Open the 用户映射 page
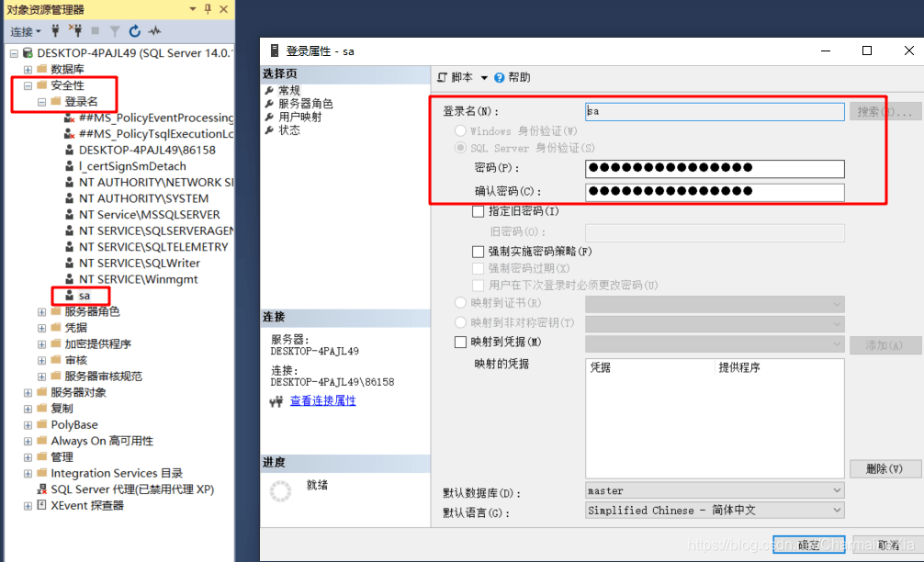This screenshot has width=924, height=562. point(299,117)
